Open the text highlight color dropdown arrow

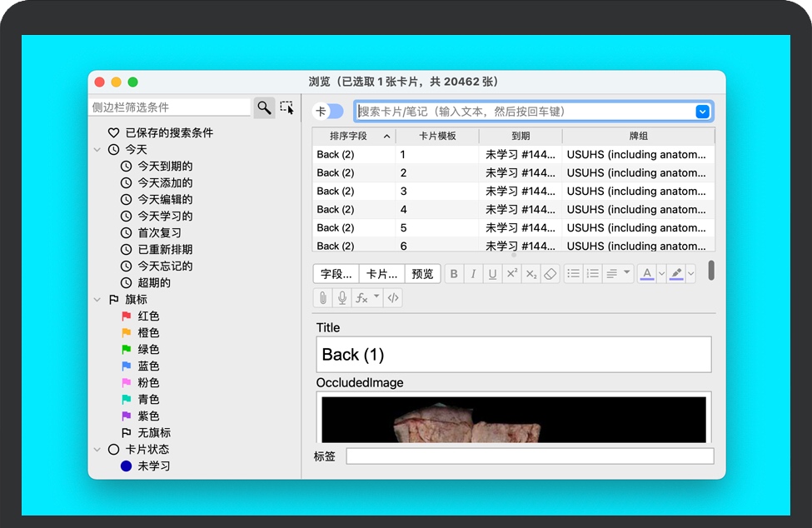coord(690,274)
